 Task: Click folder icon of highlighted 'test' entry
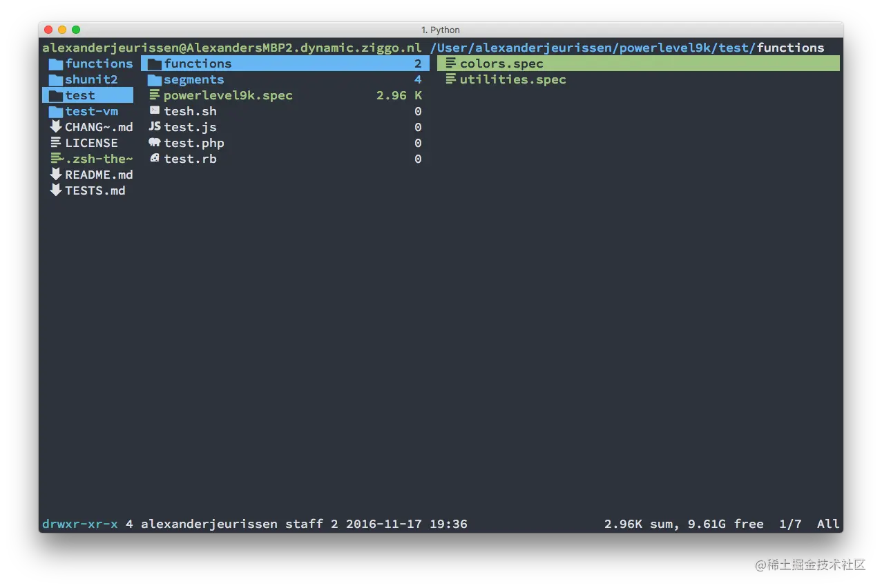(x=56, y=95)
